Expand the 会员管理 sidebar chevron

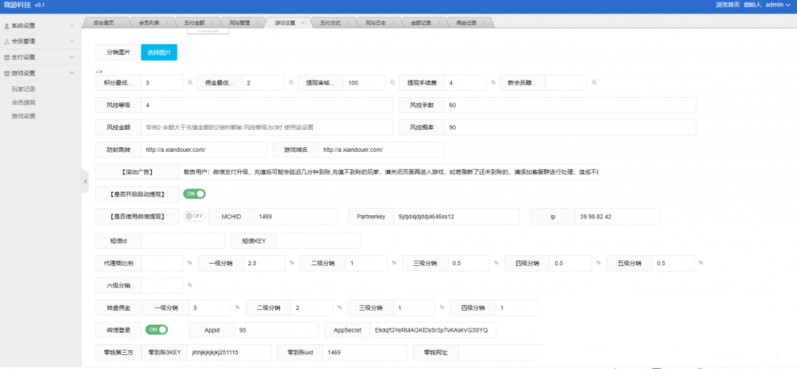point(72,41)
